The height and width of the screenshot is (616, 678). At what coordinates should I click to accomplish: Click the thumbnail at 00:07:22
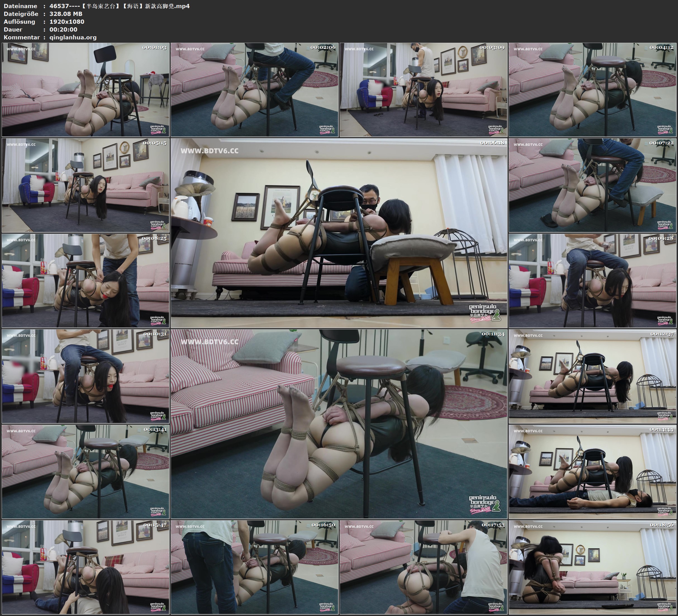593,185
